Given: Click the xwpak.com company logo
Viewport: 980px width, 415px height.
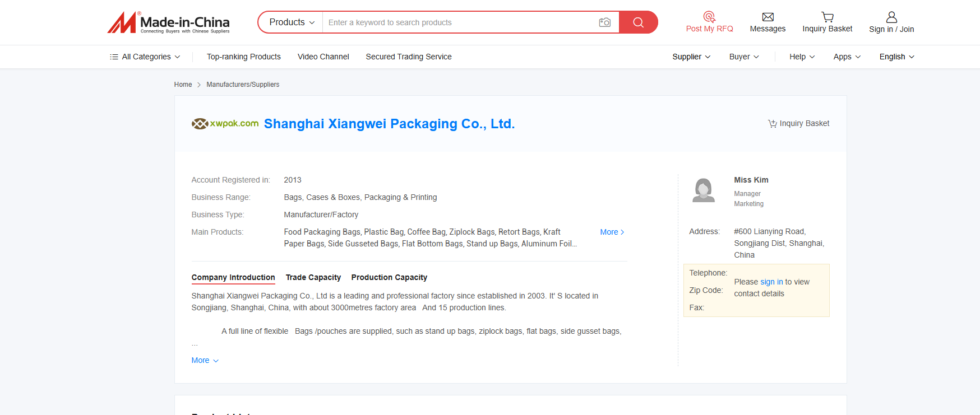Looking at the screenshot, I should (x=225, y=124).
